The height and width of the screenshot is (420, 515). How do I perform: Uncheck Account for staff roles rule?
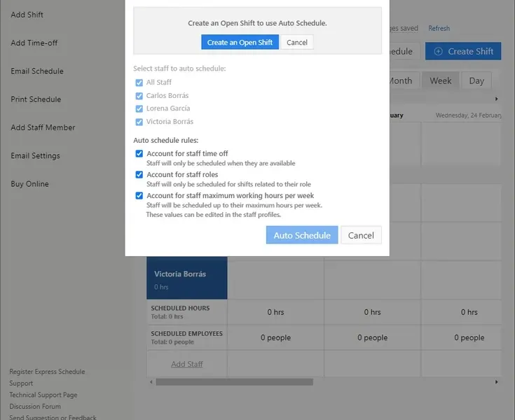[x=139, y=175]
